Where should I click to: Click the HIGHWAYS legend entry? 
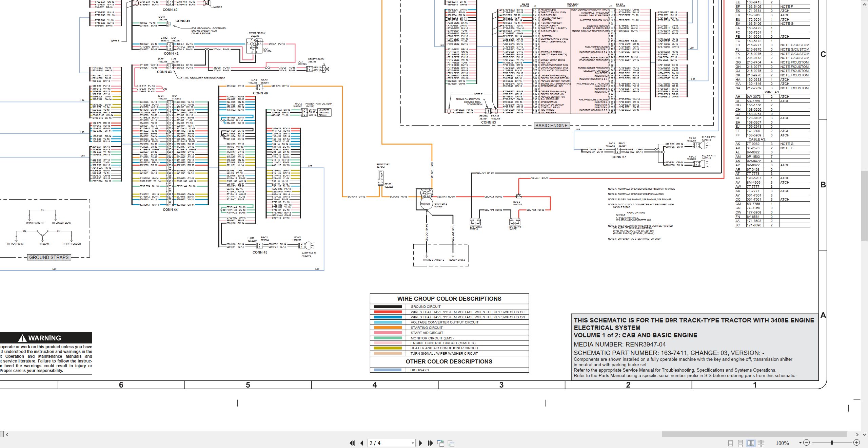click(x=419, y=370)
